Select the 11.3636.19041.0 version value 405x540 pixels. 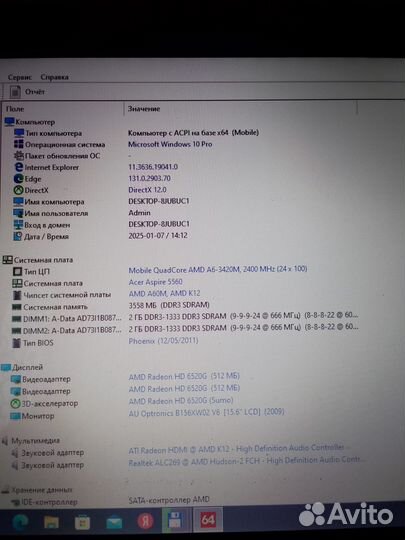click(153, 167)
